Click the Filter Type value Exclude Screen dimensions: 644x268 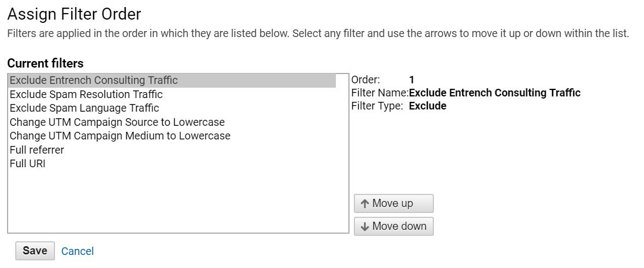click(x=427, y=106)
